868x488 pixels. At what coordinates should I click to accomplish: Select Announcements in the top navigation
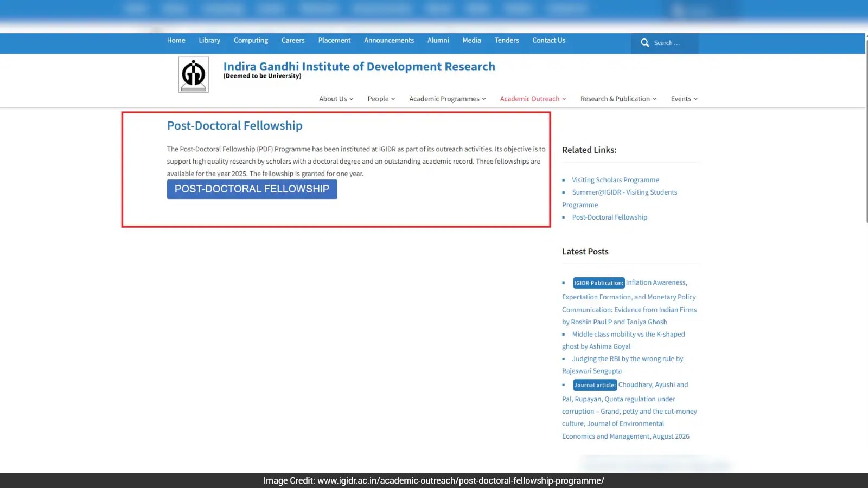pos(389,41)
